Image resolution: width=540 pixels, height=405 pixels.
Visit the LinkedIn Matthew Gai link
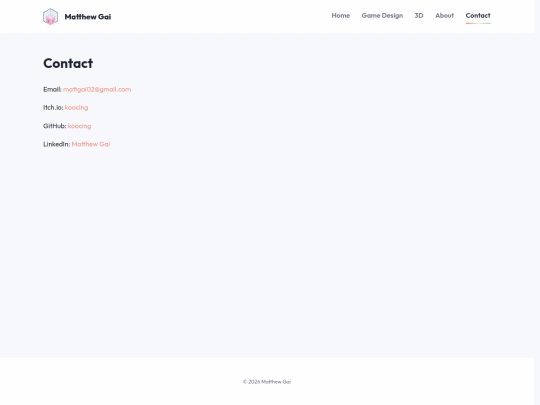(x=91, y=144)
